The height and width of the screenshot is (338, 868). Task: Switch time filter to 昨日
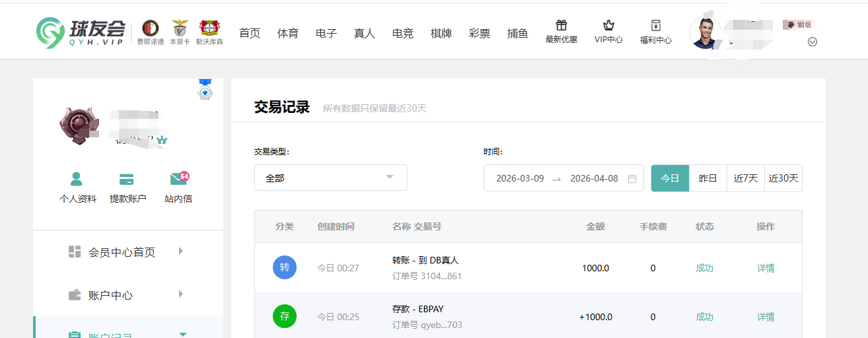708,178
